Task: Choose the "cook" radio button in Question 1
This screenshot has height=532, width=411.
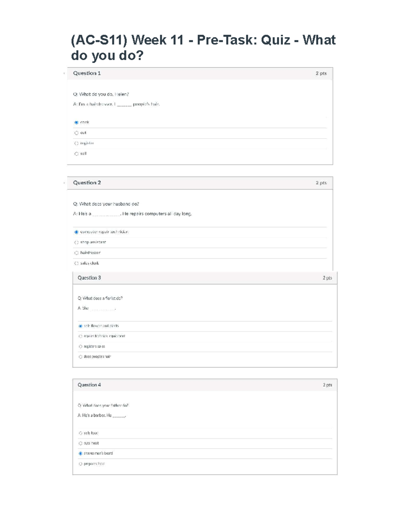Action: [76, 122]
